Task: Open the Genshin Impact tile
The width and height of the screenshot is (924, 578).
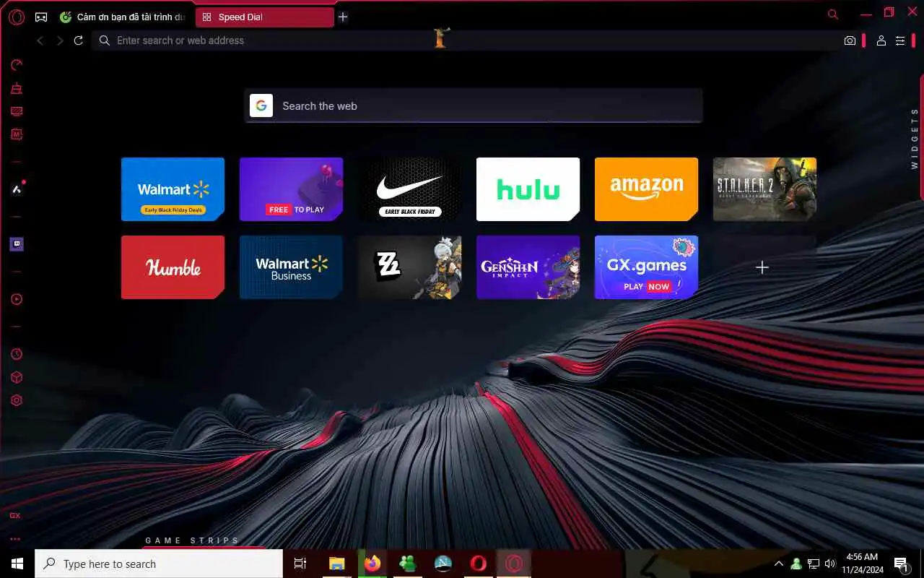Action: coord(528,267)
